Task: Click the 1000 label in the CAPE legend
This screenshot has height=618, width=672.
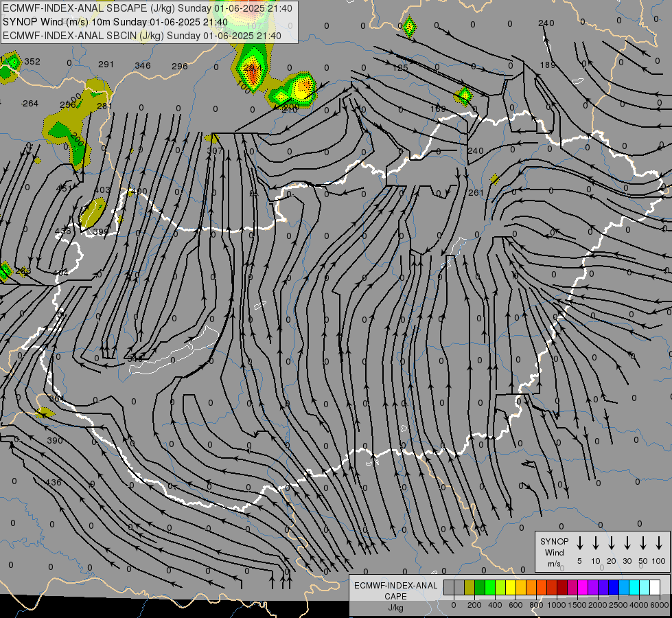Action: [x=556, y=605]
